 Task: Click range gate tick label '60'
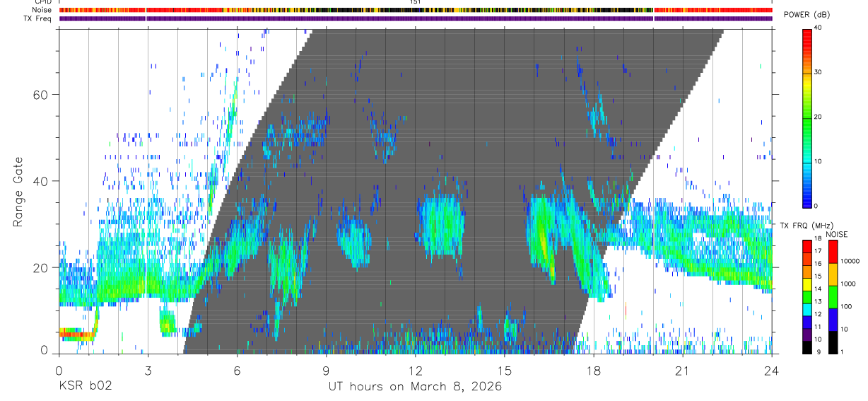[x=42, y=95]
